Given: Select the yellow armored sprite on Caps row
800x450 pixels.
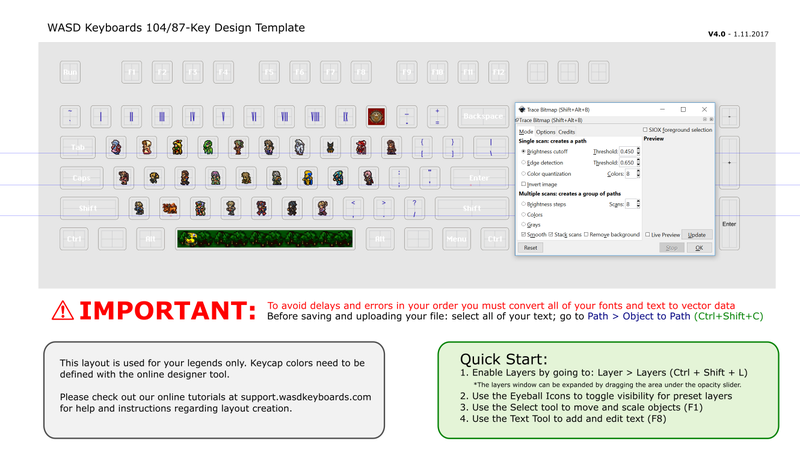Looking at the screenshot, I should 308,178.
